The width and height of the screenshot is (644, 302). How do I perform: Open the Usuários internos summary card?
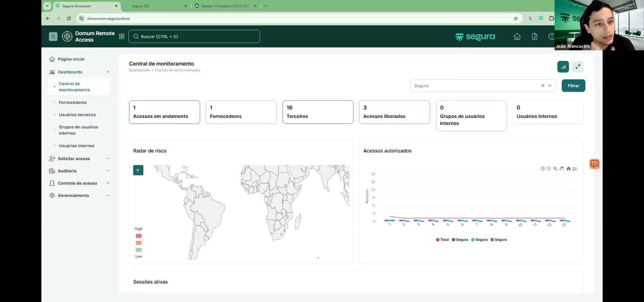click(548, 112)
